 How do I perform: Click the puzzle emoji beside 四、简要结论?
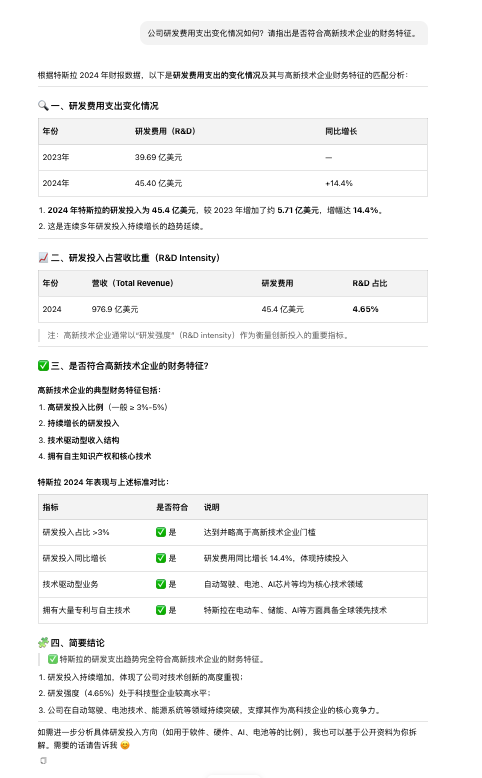point(43,643)
